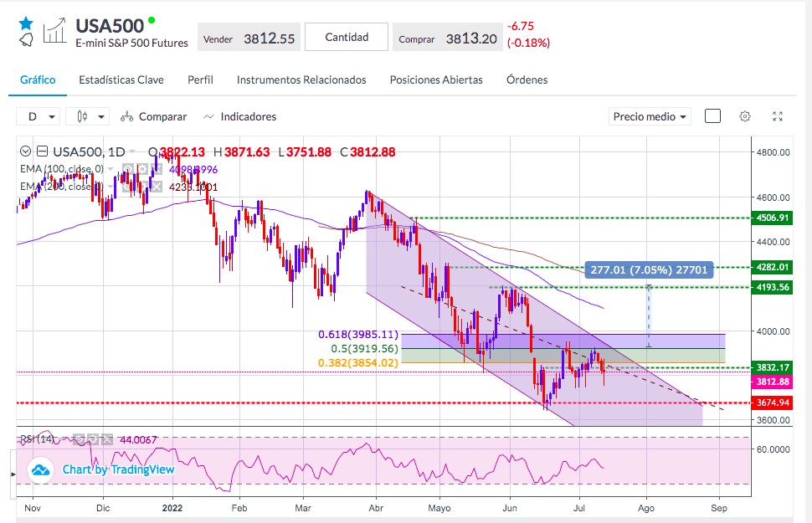
Task: Open the Órdenes tab
Action: 527,79
